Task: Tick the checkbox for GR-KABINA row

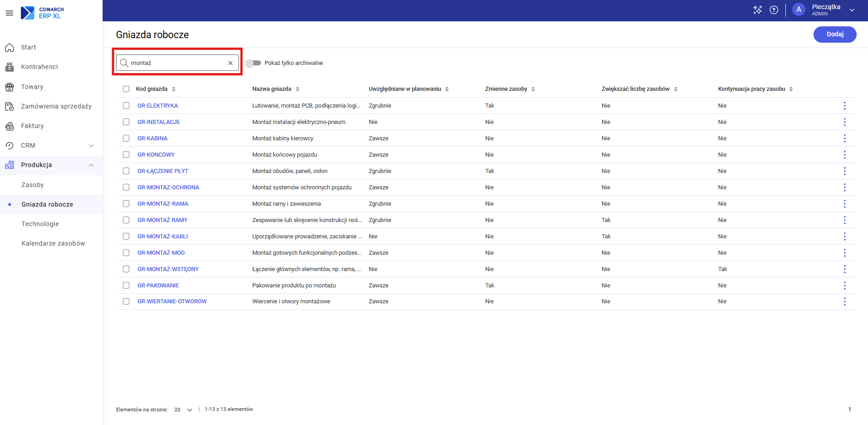Action: 126,138
